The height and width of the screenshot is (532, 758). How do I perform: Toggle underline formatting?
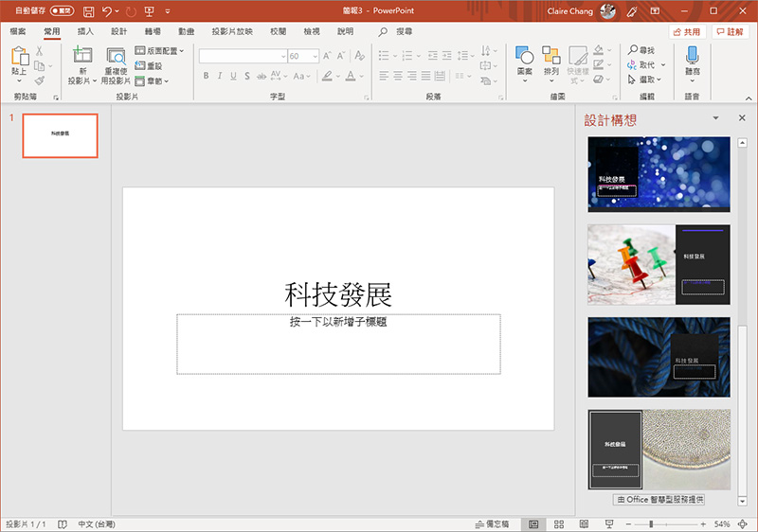tap(233, 76)
